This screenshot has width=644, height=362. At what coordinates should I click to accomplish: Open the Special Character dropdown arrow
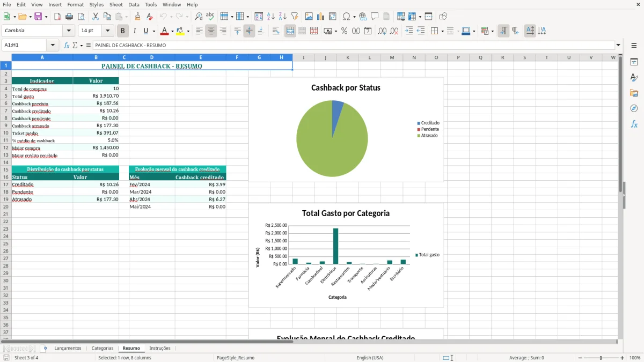coord(354,17)
